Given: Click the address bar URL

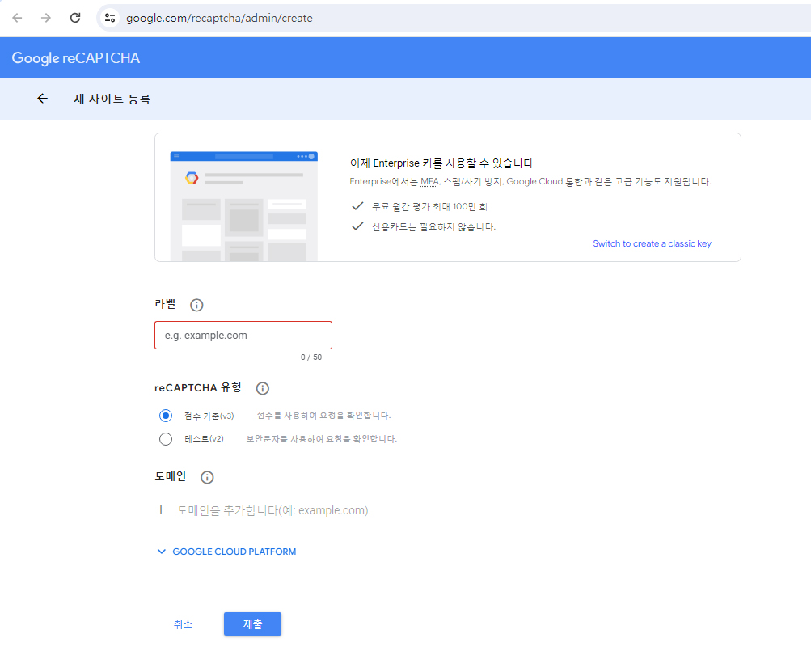Looking at the screenshot, I should [x=219, y=18].
